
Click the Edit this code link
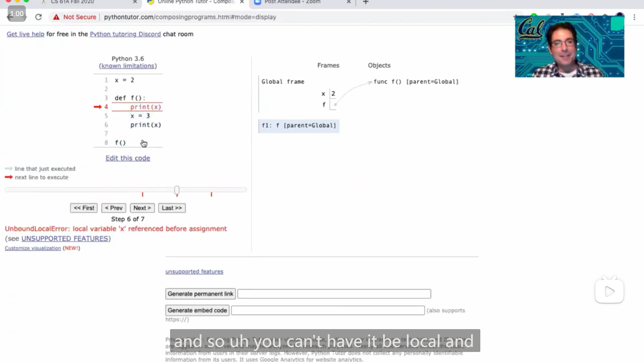click(128, 158)
